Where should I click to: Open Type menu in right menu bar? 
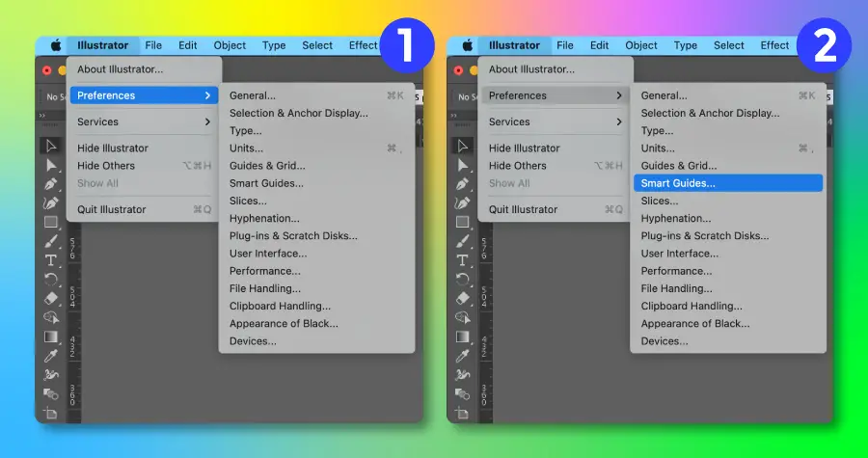coord(686,45)
